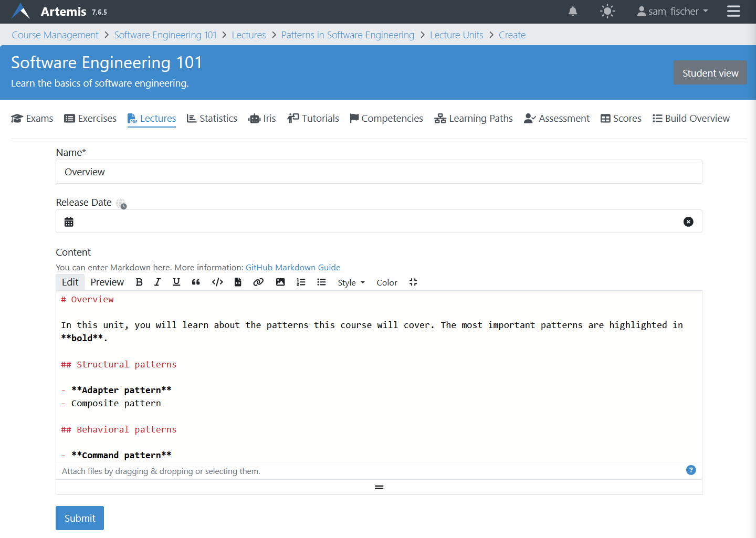Toggle underline formatting
Viewport: 756px width, 538px height.
point(176,282)
